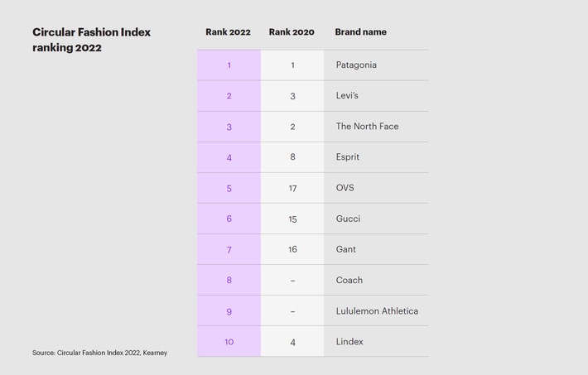Click the Rank 2020 column header
This screenshot has width=588, height=375.
pos(292,32)
